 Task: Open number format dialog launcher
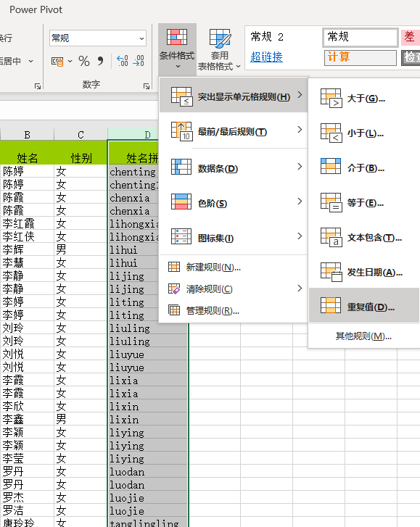point(147,86)
